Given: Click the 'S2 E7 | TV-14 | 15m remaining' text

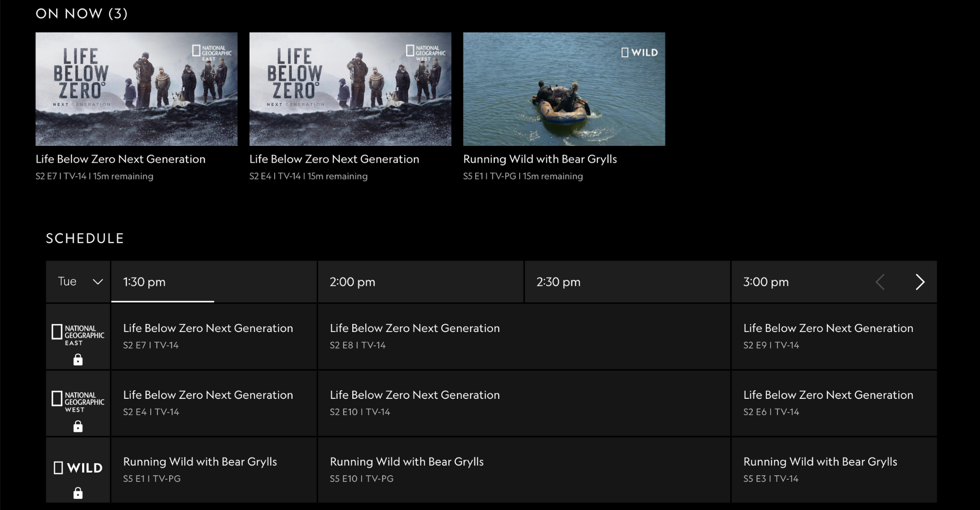Looking at the screenshot, I should tap(94, 176).
